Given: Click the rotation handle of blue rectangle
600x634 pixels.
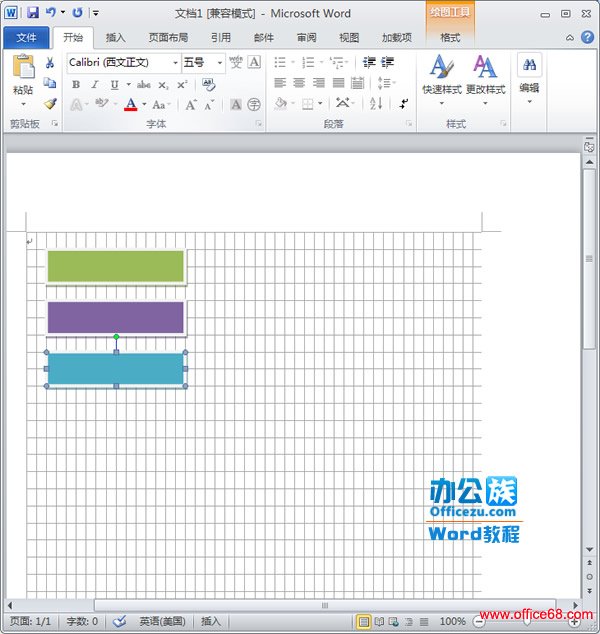Looking at the screenshot, I should tap(116, 336).
